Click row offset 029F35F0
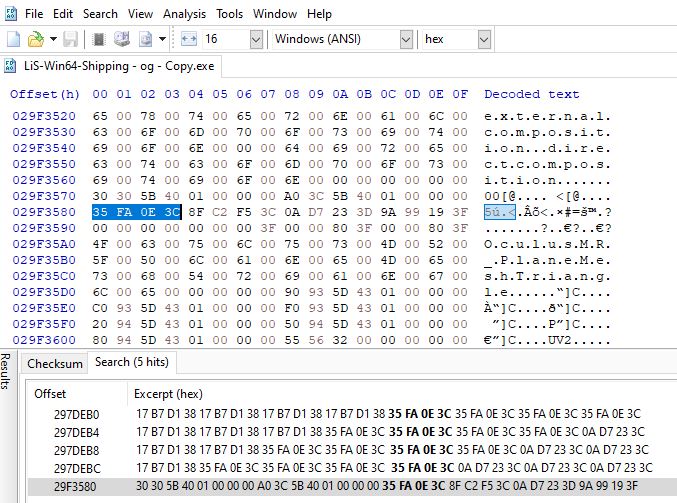Viewport: 677px width, 503px height. (44, 324)
